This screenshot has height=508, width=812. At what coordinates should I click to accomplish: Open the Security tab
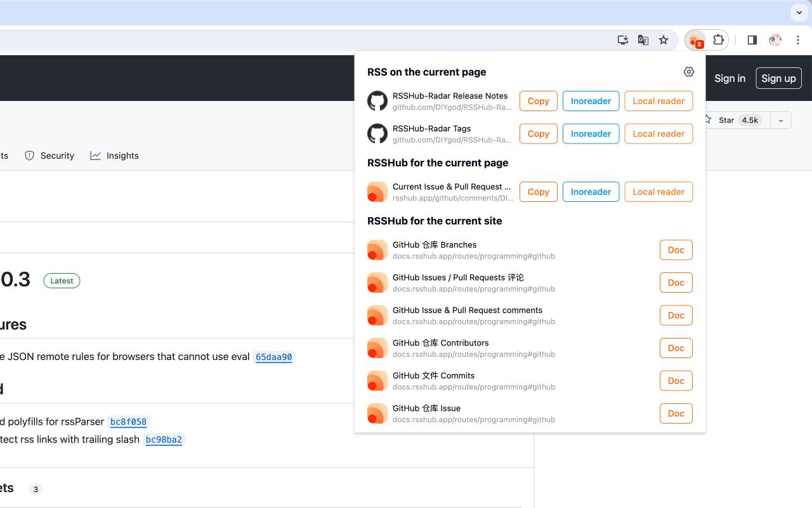coord(49,155)
